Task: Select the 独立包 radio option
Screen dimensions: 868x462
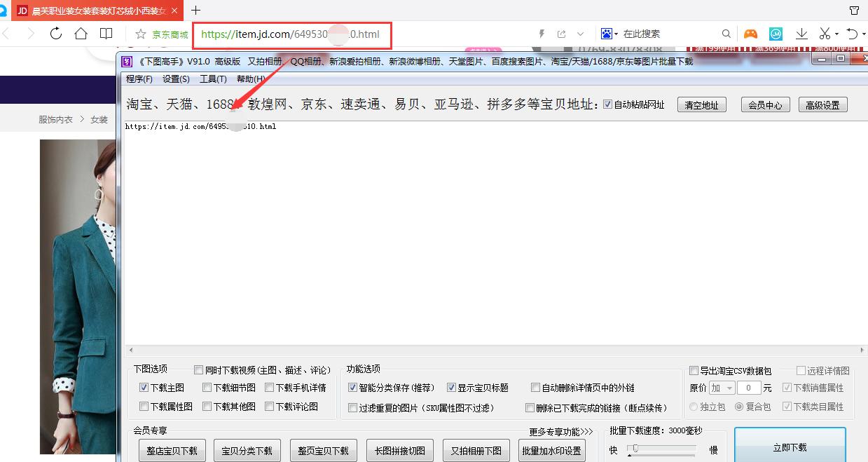Action: (x=694, y=407)
